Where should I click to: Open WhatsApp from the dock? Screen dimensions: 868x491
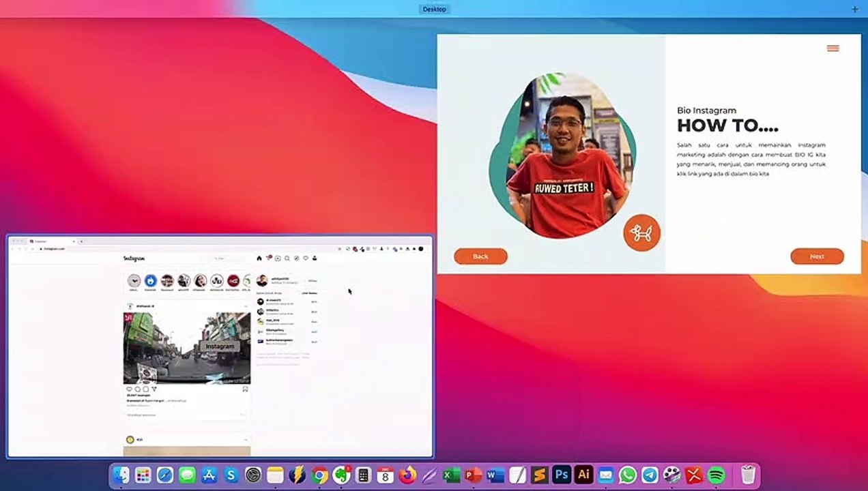coord(628,475)
